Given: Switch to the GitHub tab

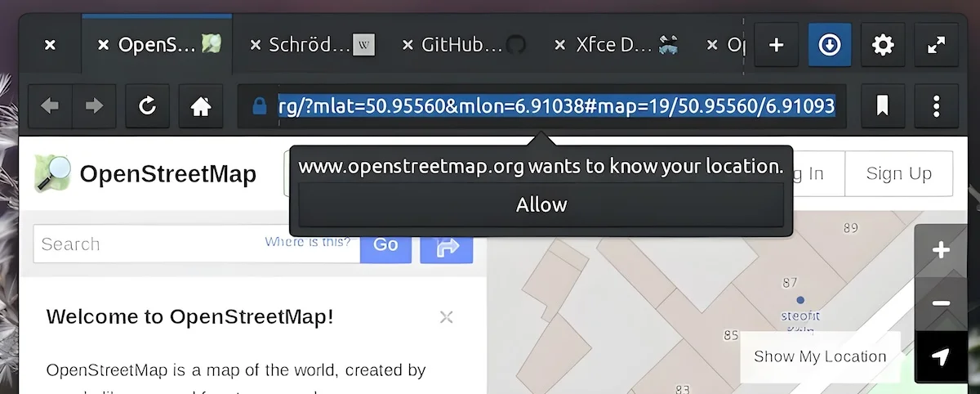Looking at the screenshot, I should tap(463, 45).
